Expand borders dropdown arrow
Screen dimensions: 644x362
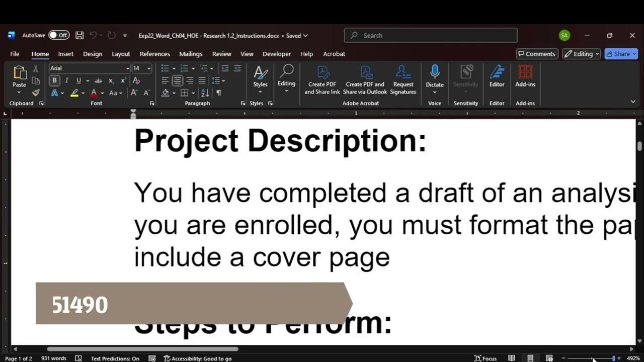[193, 93]
